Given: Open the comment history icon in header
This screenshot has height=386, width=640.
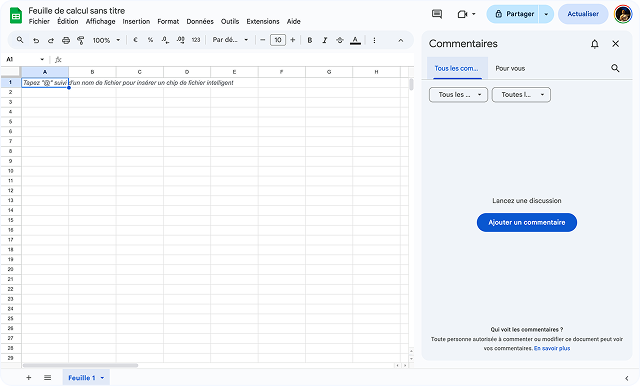Looking at the screenshot, I should click(437, 14).
